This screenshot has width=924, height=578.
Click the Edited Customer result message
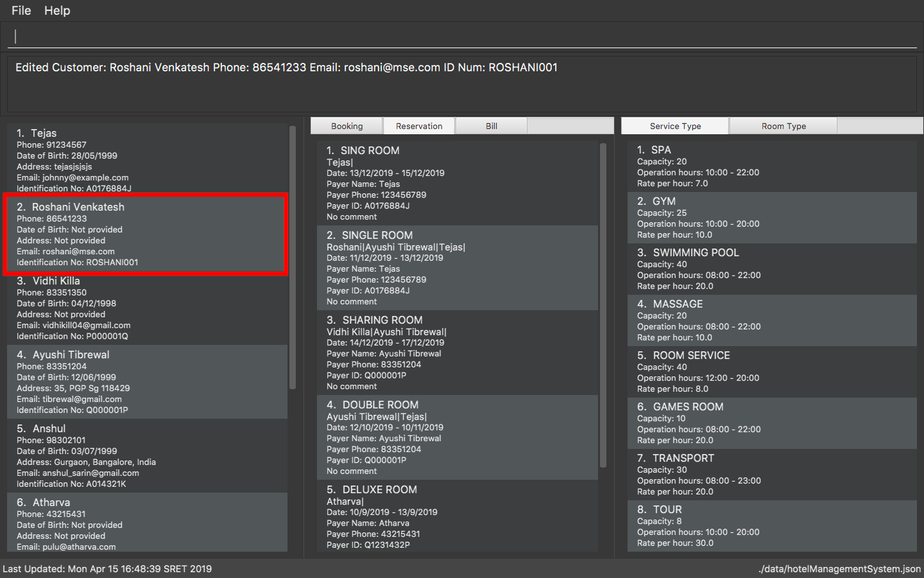(x=286, y=67)
